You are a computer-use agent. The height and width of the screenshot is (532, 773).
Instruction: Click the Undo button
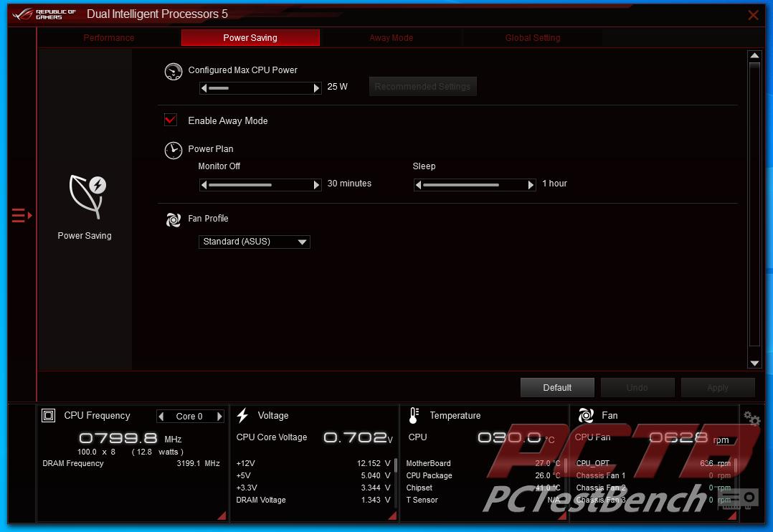click(x=637, y=388)
